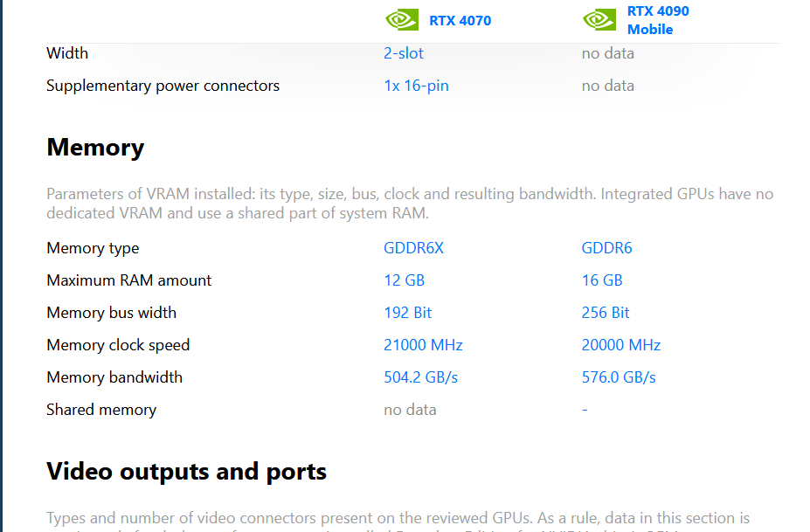This screenshot has height=532, width=810.
Task: Click the 12 GB maximum RAM value
Action: point(404,280)
